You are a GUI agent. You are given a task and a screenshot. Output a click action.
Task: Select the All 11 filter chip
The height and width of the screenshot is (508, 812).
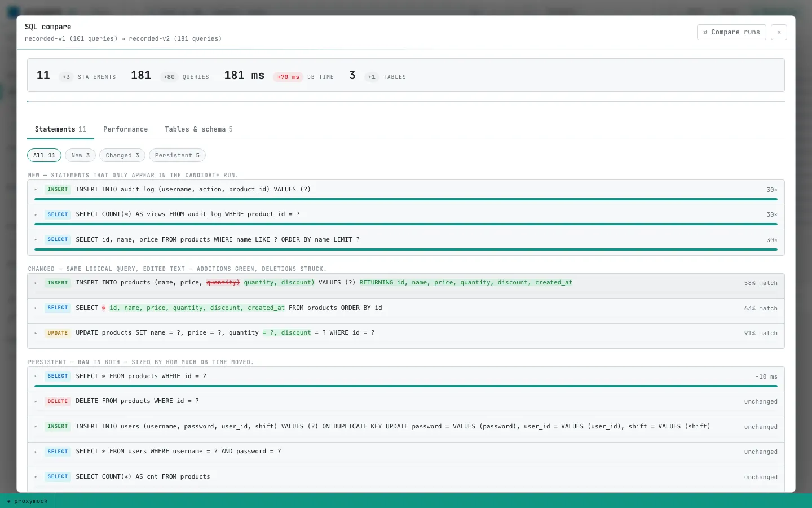click(45, 155)
